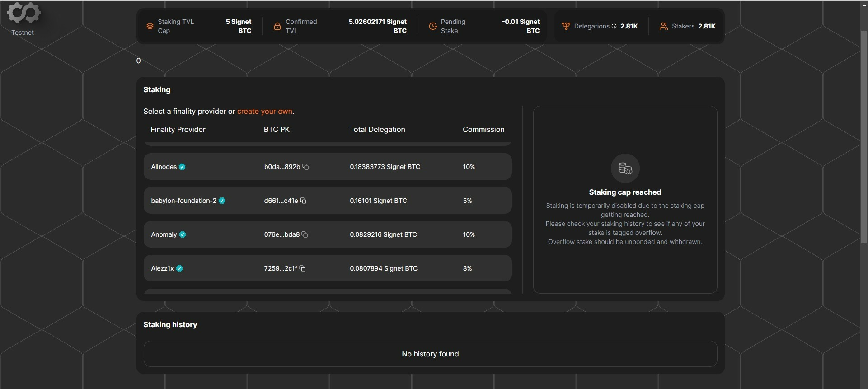The height and width of the screenshot is (389, 868).
Task: Select Alezz1x finality provider row
Action: click(x=328, y=268)
